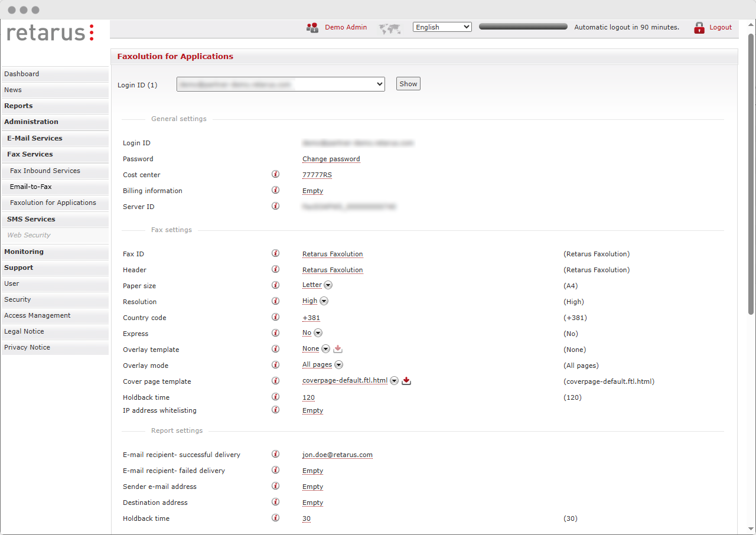756x535 pixels.
Task: Show info for failed delivery recipient
Action: click(275, 470)
